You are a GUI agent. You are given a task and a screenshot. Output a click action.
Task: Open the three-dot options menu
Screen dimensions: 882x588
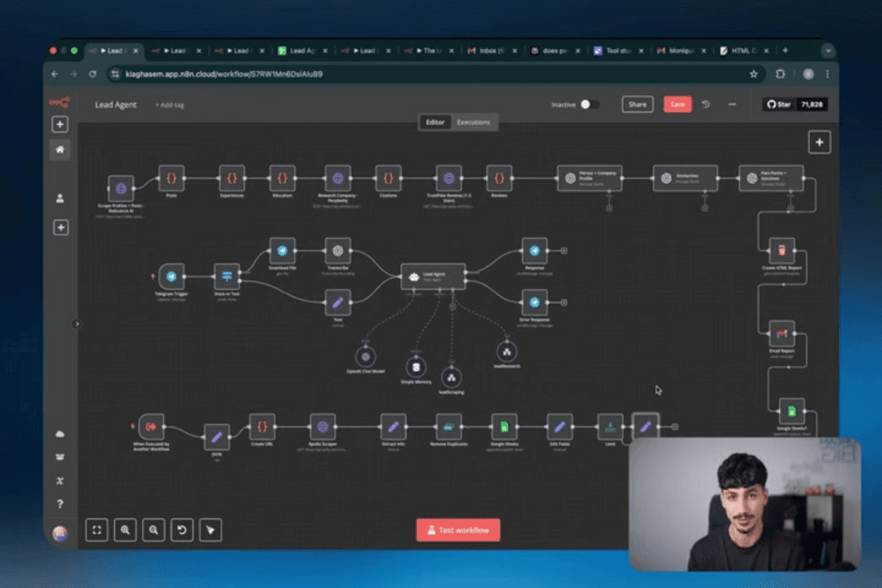point(732,104)
